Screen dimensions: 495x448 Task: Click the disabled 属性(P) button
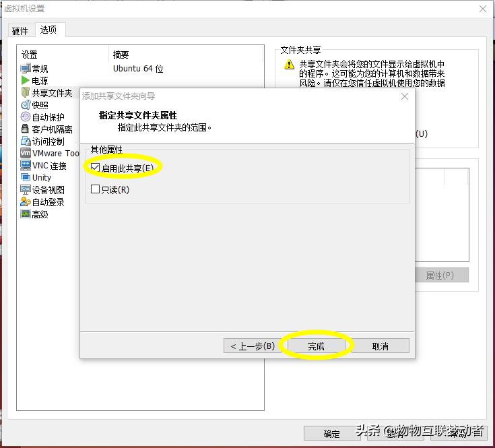[x=441, y=276]
